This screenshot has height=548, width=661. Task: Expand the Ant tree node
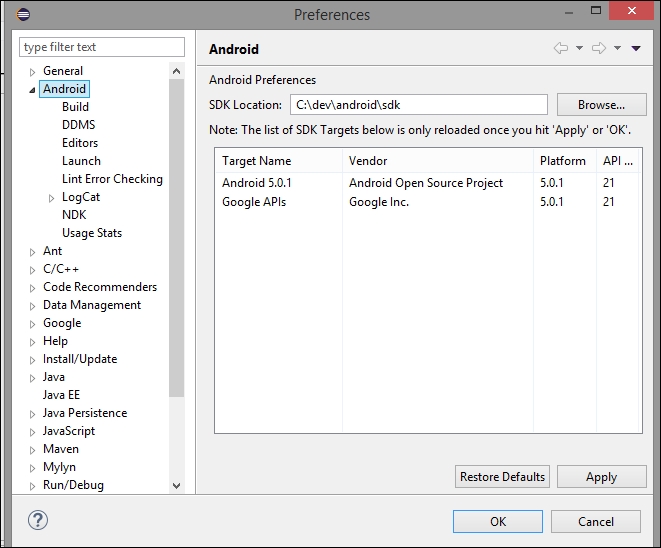[x=32, y=252]
